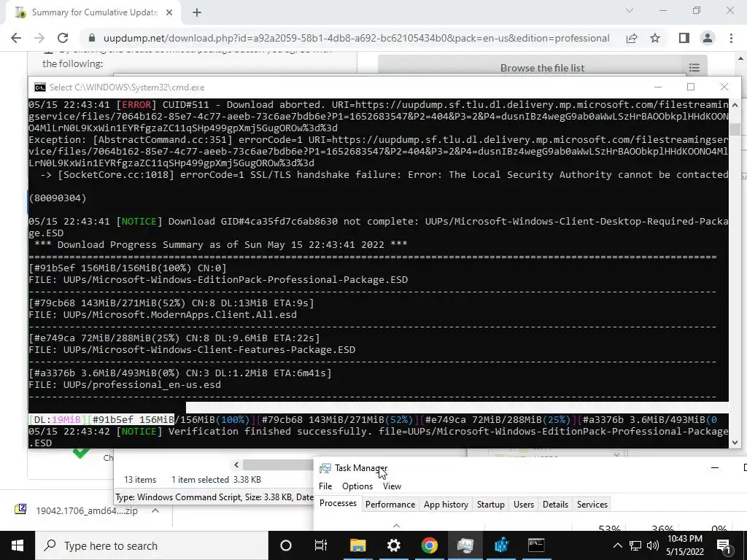Select text '13 items' in status bar
Image resolution: width=747 pixels, height=560 pixels.
click(140, 480)
